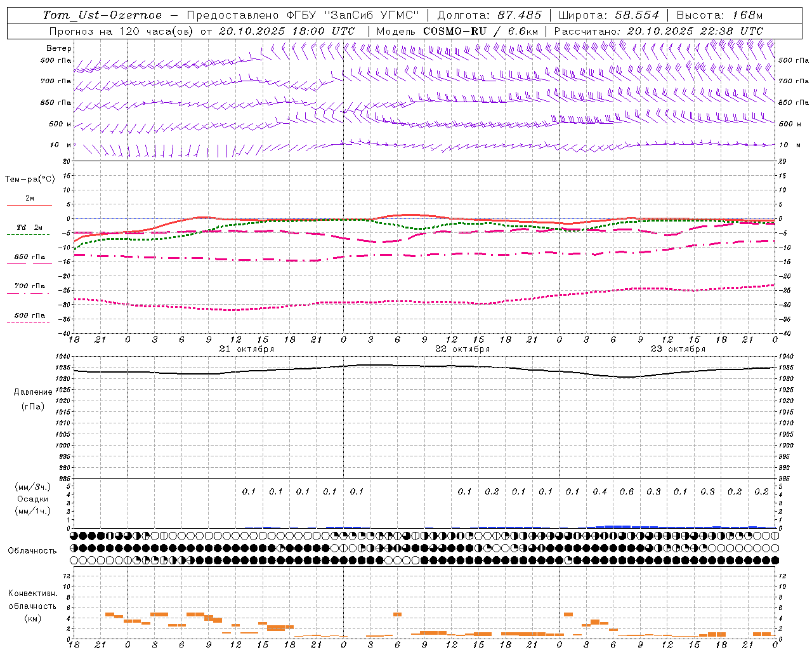Click the '22 октября' date label

pos(462,349)
